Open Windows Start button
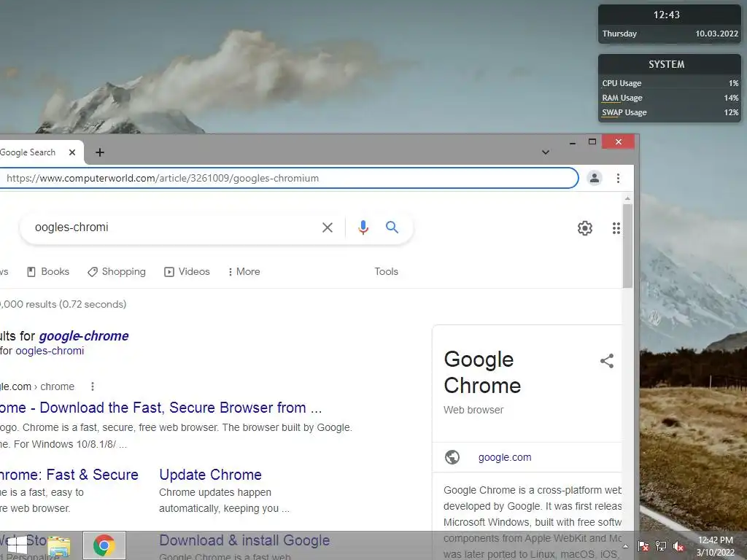747x560 pixels. (x=18, y=545)
